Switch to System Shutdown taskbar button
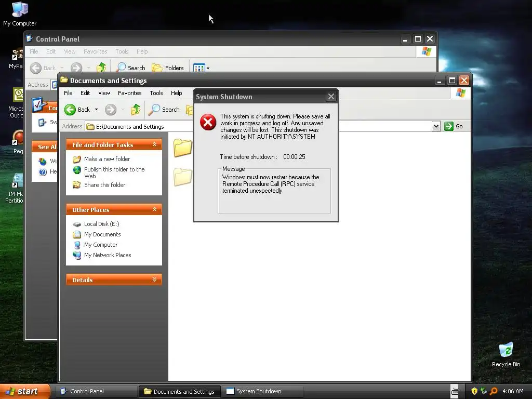Screen dimensions: 532x399 (x=262, y=391)
